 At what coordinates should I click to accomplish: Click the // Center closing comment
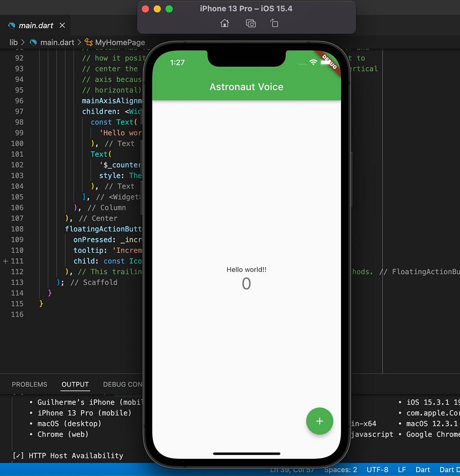(98, 218)
